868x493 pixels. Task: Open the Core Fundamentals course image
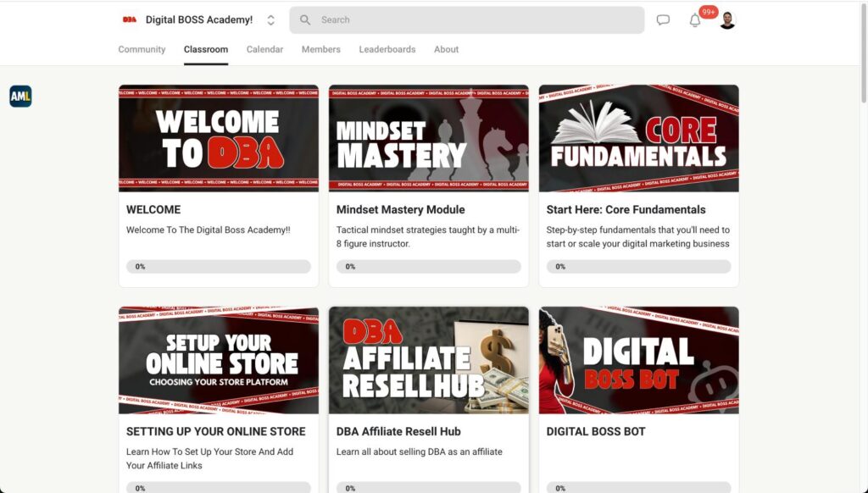[x=639, y=138]
